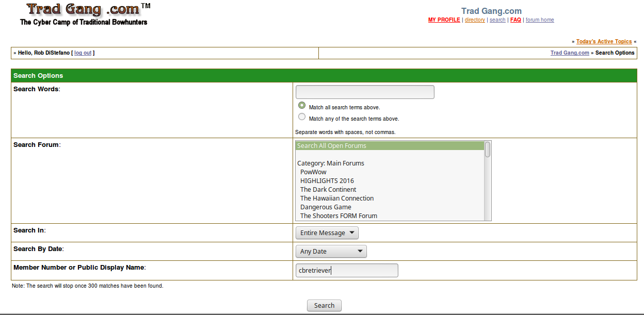
Task: Focus the Search Words input field
Action: point(365,92)
